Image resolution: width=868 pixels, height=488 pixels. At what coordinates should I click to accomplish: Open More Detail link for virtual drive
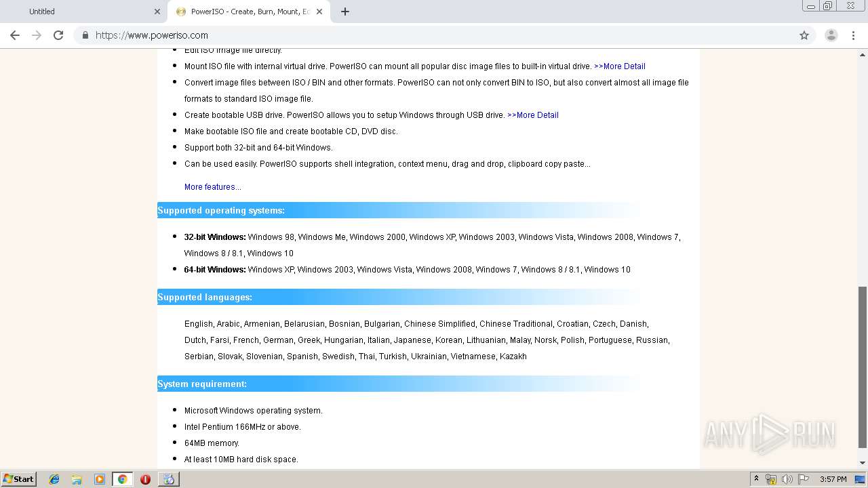620,66
